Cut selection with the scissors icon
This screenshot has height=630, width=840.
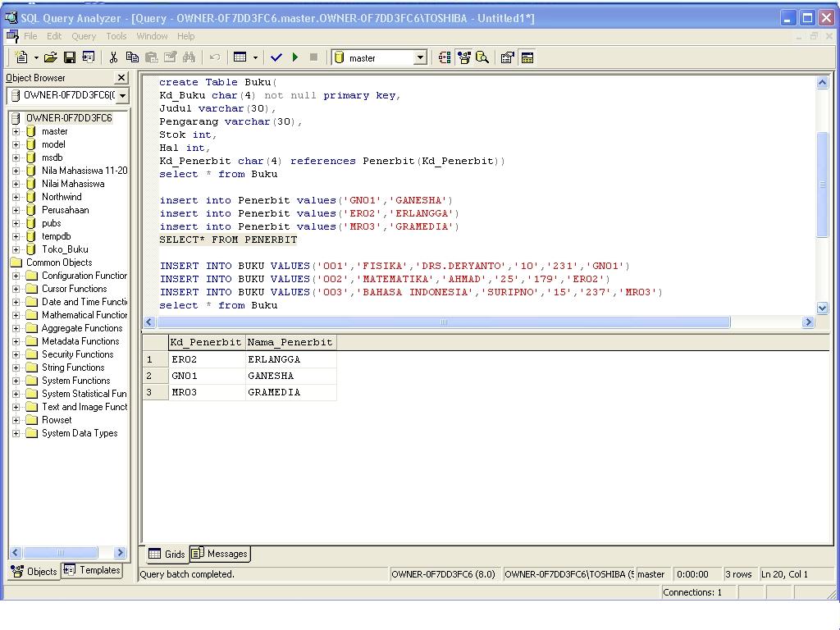(113, 57)
